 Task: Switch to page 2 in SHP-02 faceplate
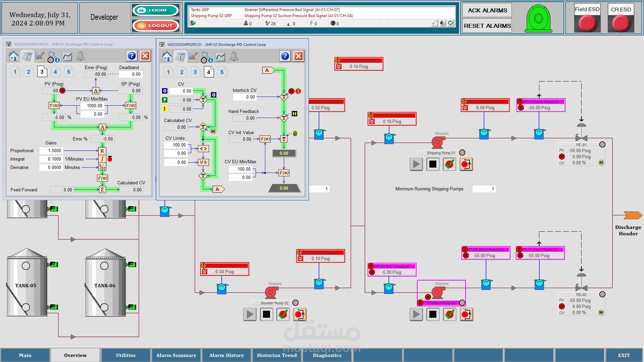(x=182, y=72)
